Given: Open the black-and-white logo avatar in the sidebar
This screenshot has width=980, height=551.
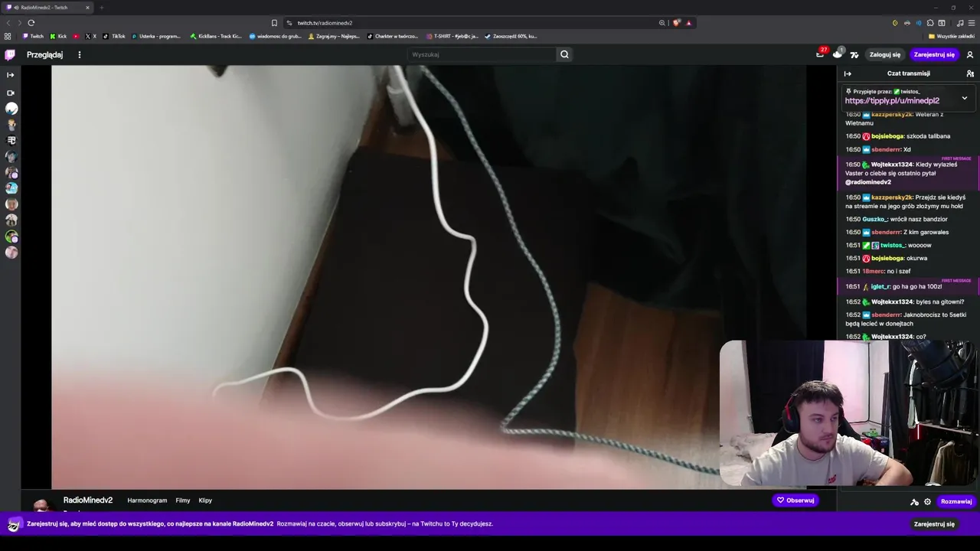Looking at the screenshot, I should click(x=11, y=141).
